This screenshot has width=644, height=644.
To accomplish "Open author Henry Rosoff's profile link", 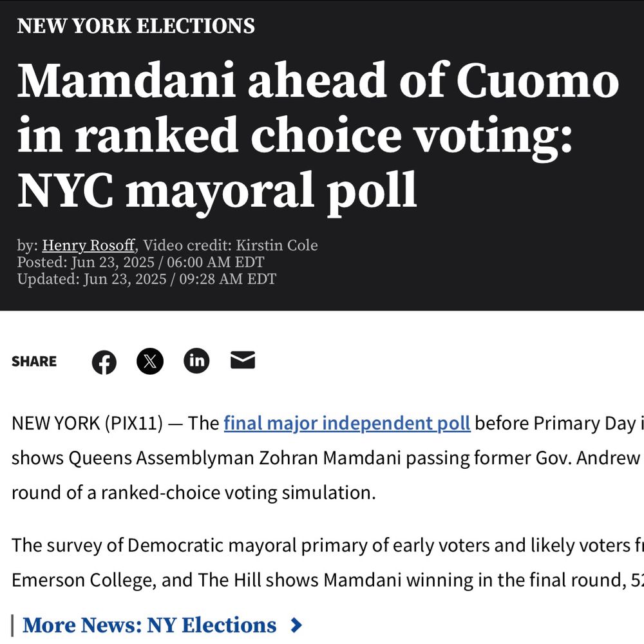I will 88,245.
